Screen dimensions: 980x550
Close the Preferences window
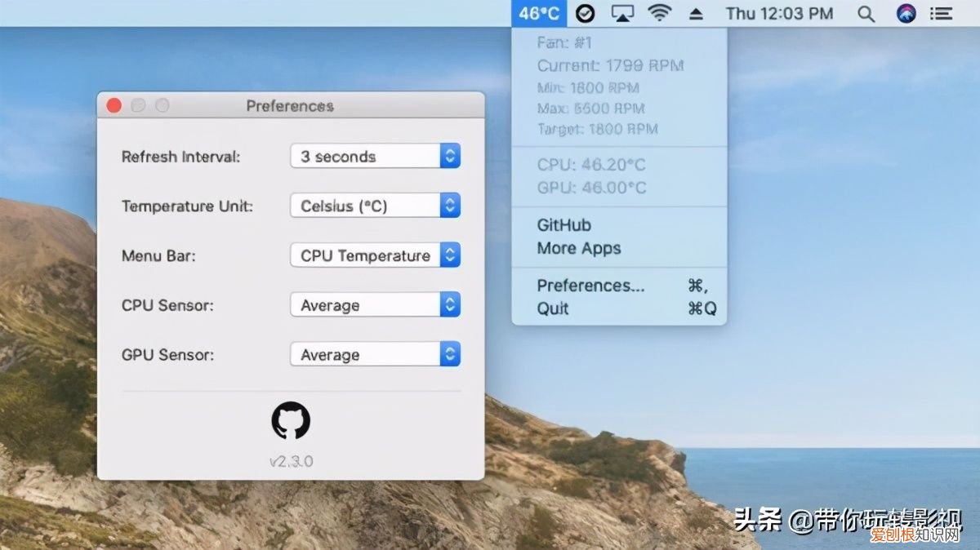114,105
